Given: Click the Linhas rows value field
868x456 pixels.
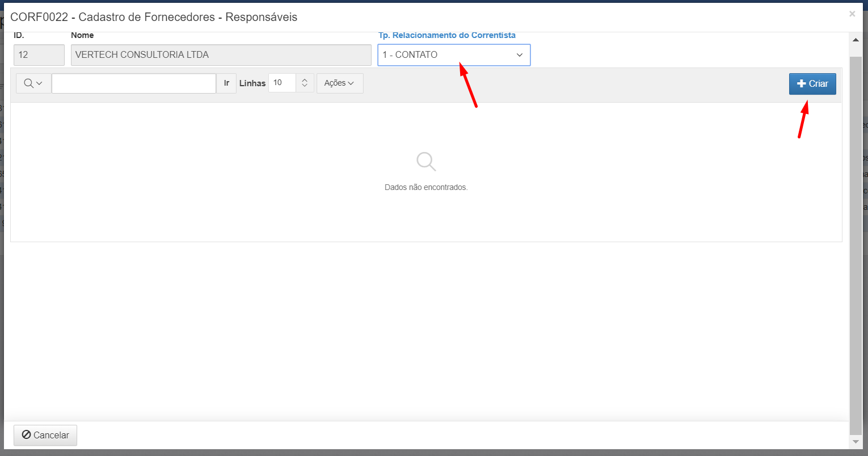Looking at the screenshot, I should coord(282,83).
